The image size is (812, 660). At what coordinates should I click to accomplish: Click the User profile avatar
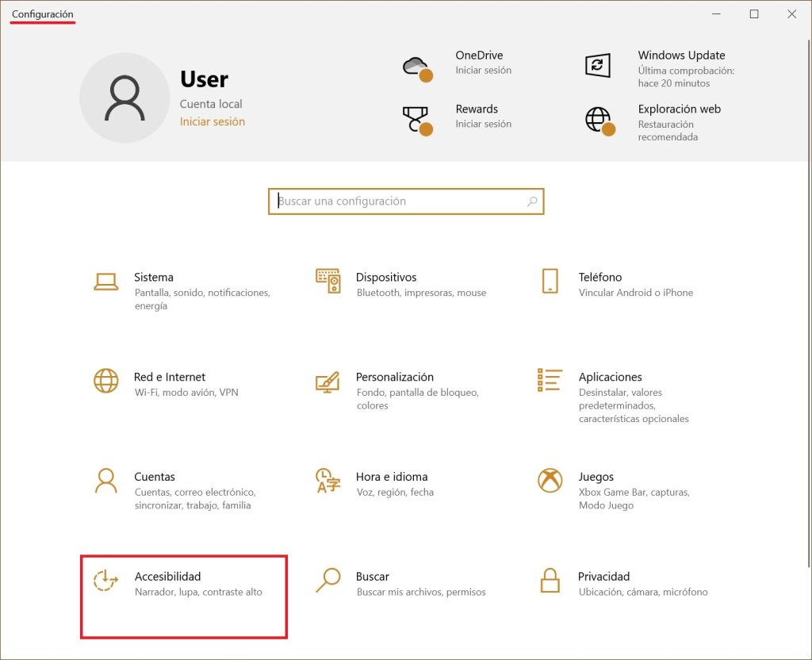pyautogui.click(x=124, y=97)
